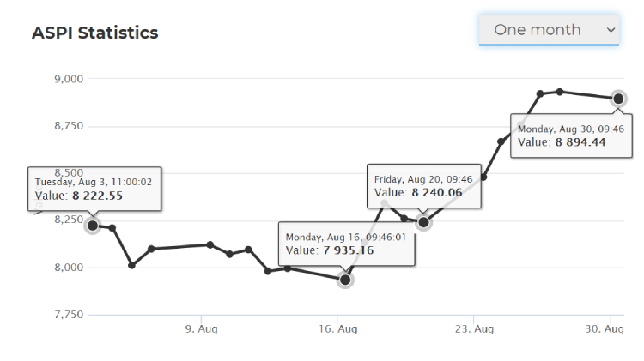644x361 pixels.
Task: Select the Aug 20 data point at 8 240.06
Action: click(x=423, y=222)
